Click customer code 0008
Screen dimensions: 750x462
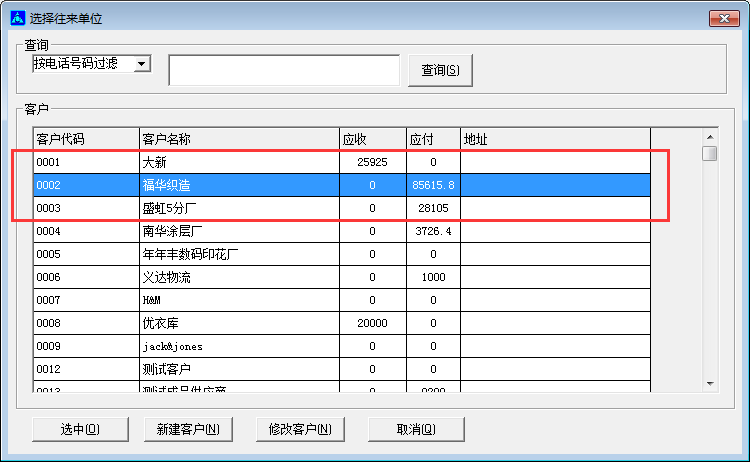coord(48,323)
